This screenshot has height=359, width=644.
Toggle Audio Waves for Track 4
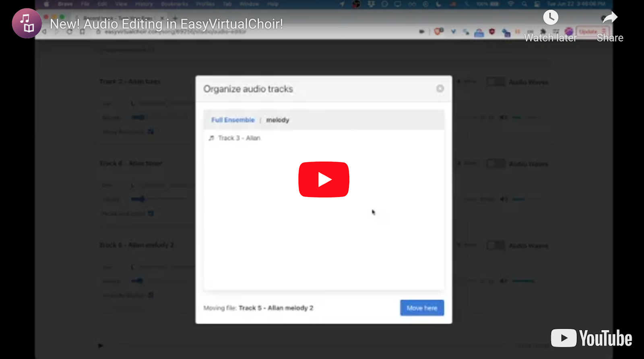(495, 164)
